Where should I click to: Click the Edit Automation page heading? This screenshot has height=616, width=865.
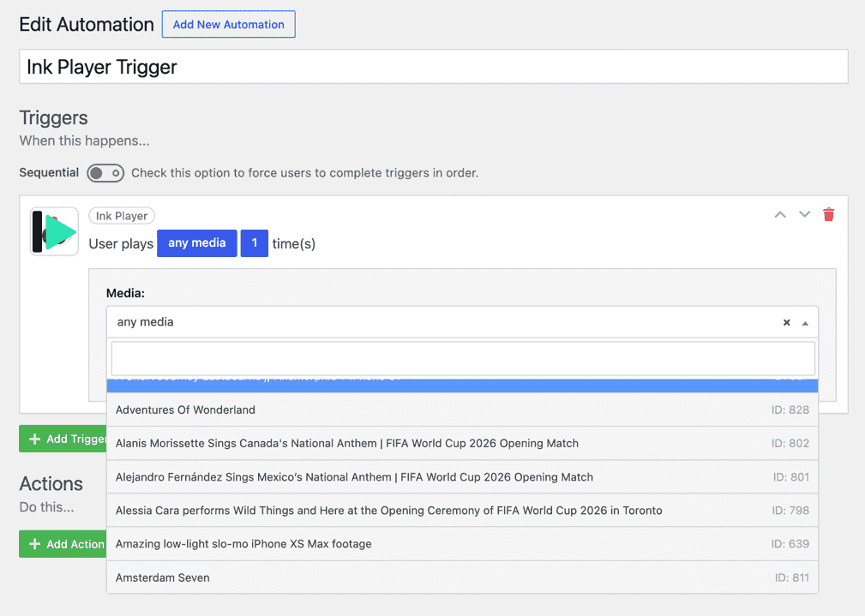(x=87, y=24)
